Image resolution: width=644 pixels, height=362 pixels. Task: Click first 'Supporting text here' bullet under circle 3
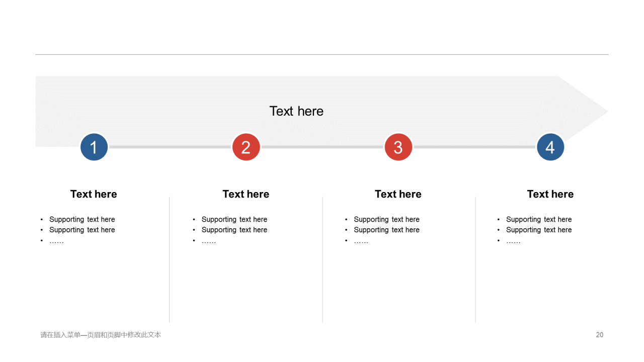386,219
